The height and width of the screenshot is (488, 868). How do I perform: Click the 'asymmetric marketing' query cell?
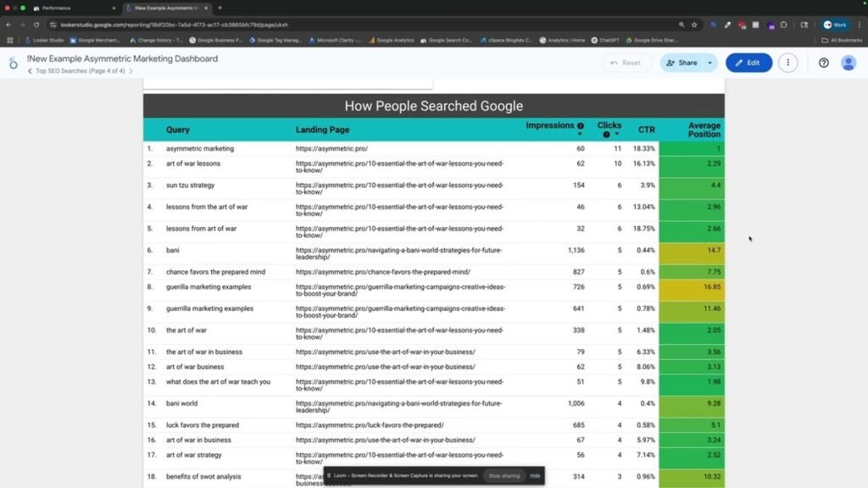point(200,148)
